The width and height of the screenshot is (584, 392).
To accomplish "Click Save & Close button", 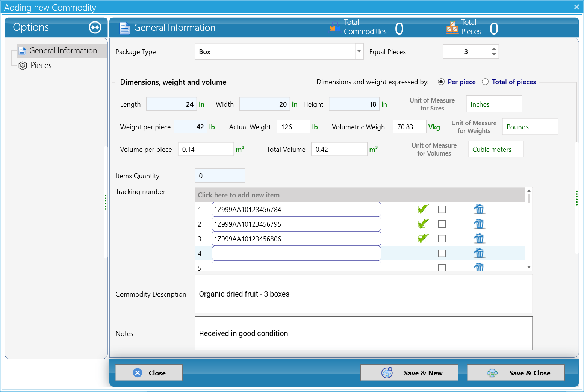I will [516, 373].
